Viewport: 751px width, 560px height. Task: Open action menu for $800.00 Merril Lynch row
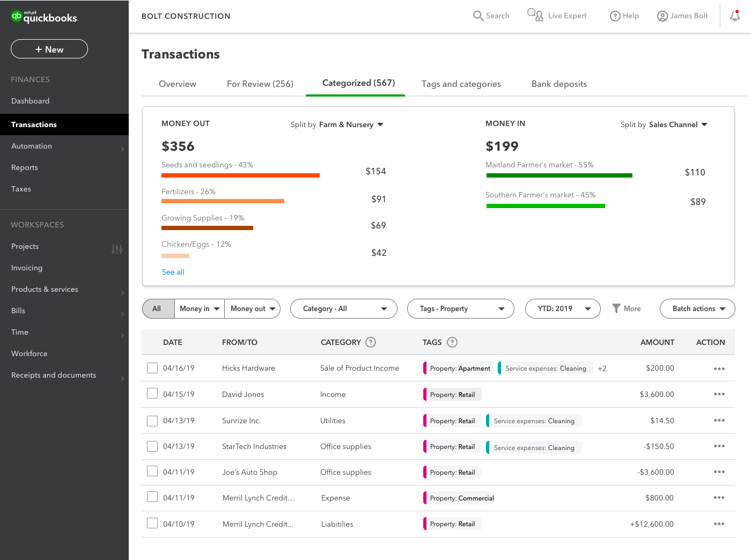[x=719, y=498]
